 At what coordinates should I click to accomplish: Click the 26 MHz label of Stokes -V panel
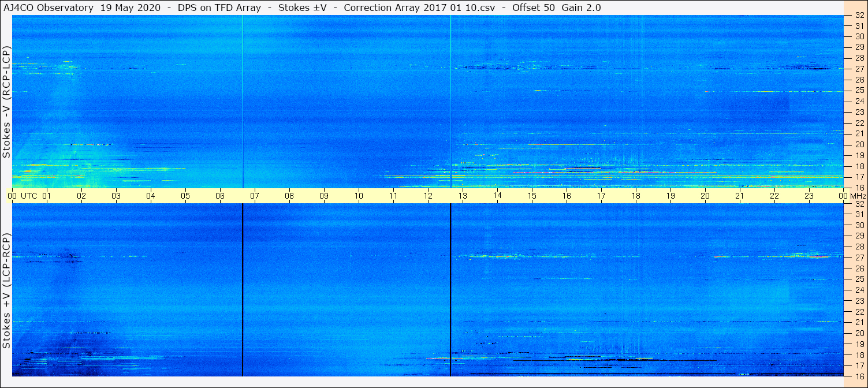(x=859, y=79)
